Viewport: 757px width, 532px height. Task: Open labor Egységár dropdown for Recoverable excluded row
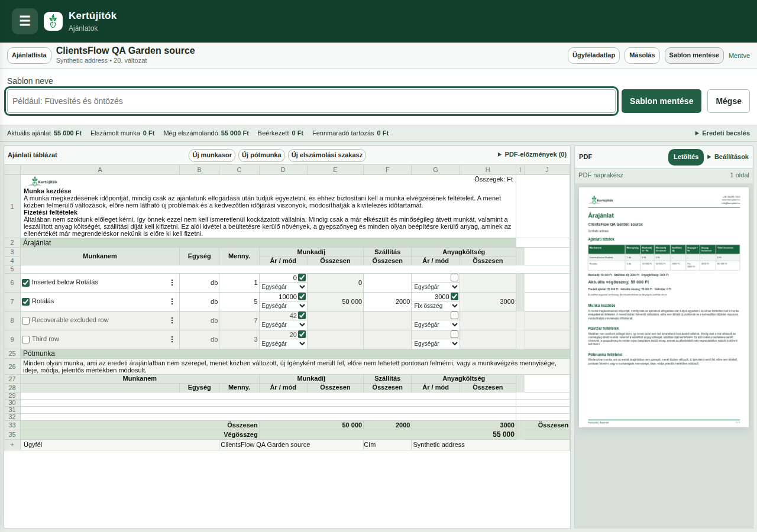pyautogui.click(x=283, y=325)
